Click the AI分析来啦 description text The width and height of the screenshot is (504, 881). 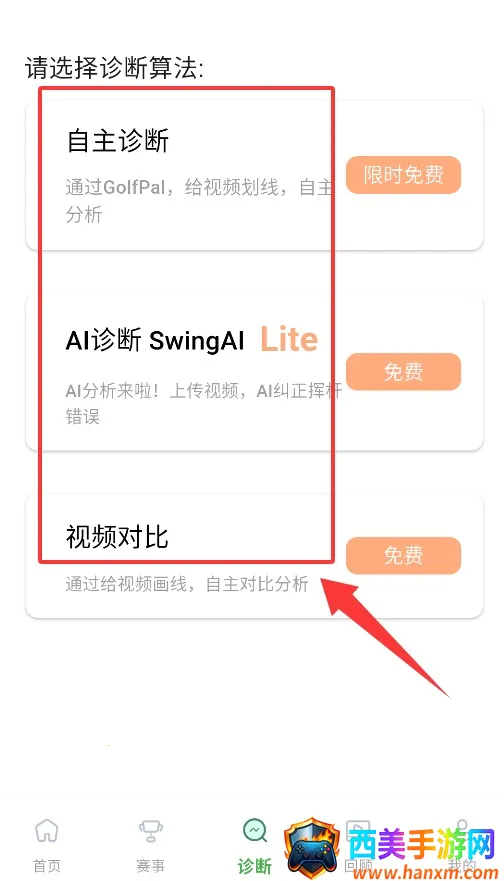[x=203, y=403]
